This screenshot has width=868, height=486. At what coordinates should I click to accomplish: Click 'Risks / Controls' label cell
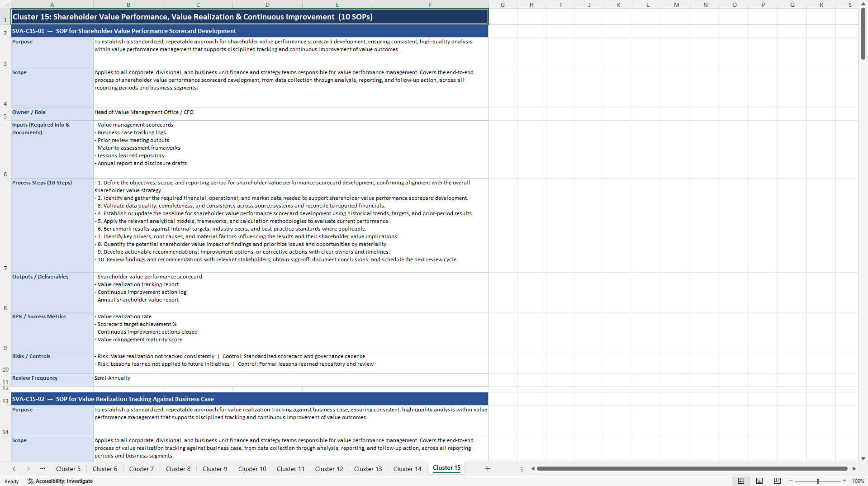(52, 363)
